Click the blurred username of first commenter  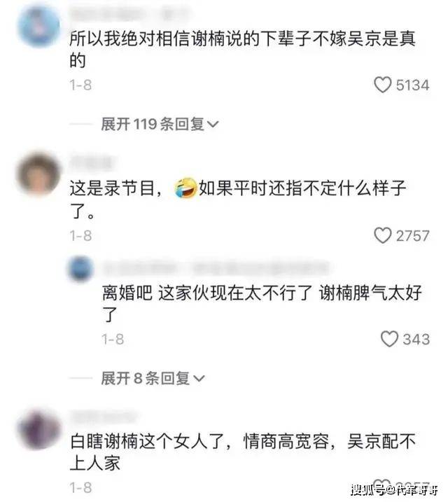(x=128, y=14)
